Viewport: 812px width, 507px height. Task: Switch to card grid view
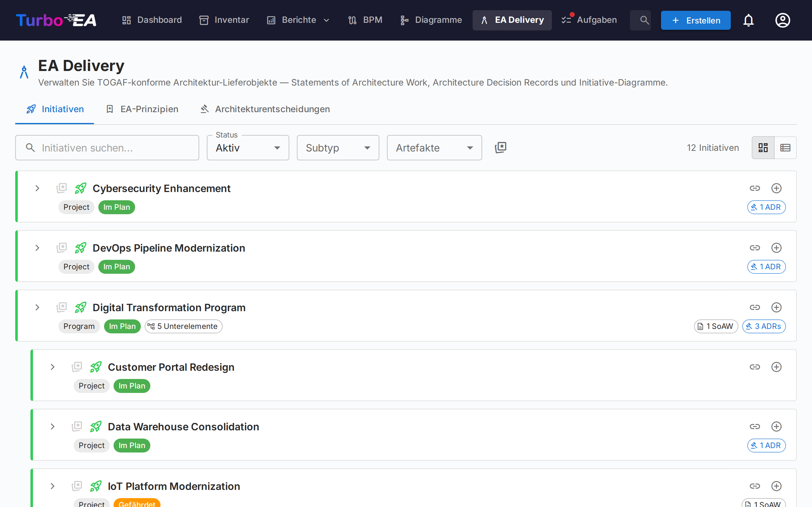pos(763,148)
